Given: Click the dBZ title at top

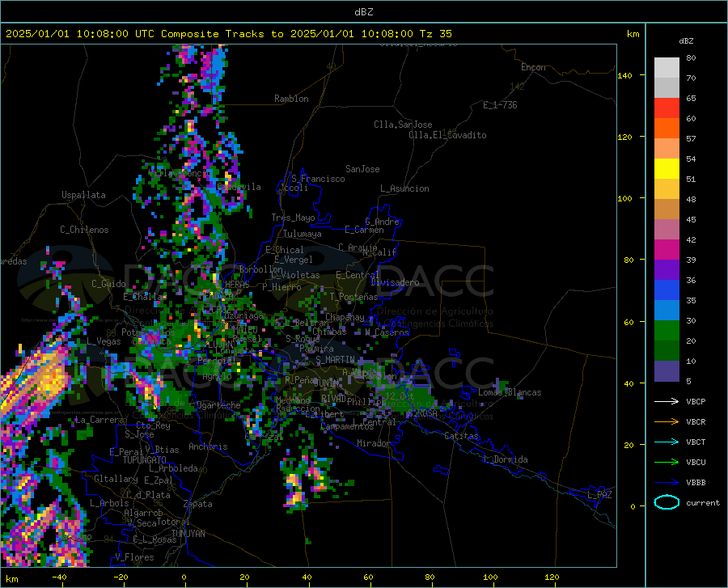Looking at the screenshot, I should (x=363, y=12).
